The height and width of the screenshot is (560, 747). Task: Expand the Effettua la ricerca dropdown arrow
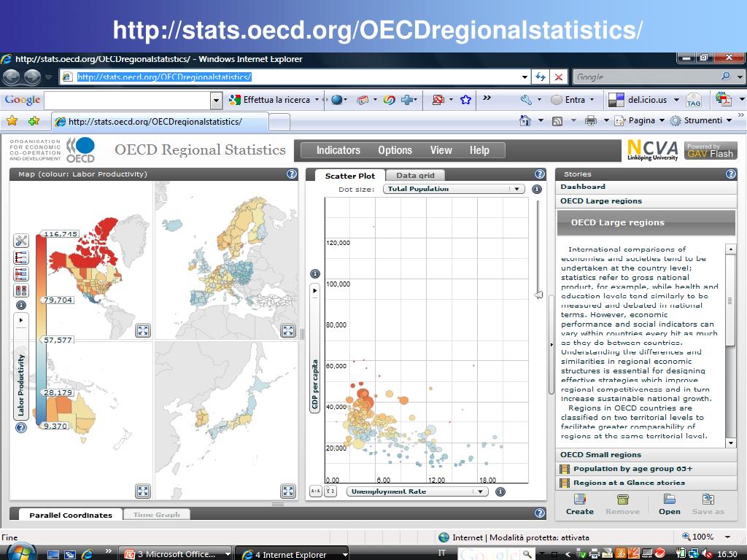click(317, 99)
